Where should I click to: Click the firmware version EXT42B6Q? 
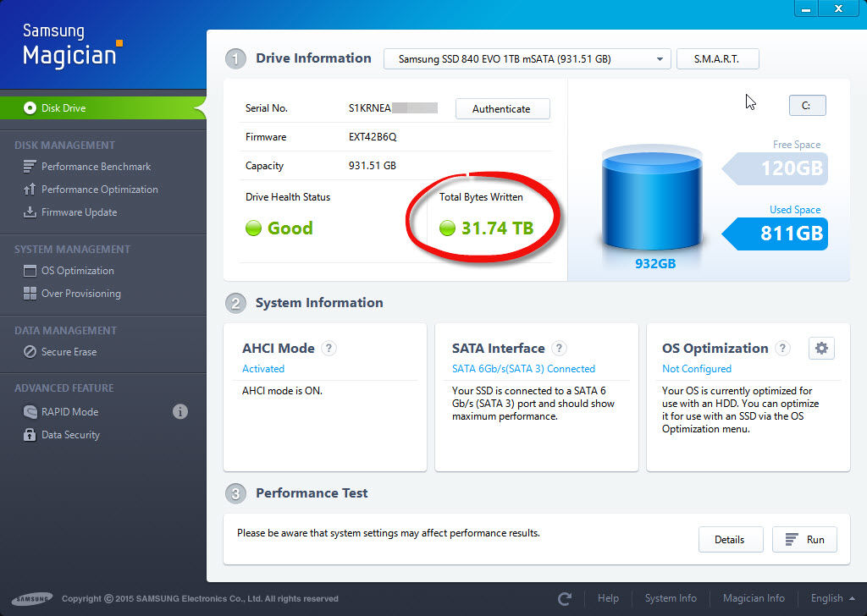[x=373, y=137]
